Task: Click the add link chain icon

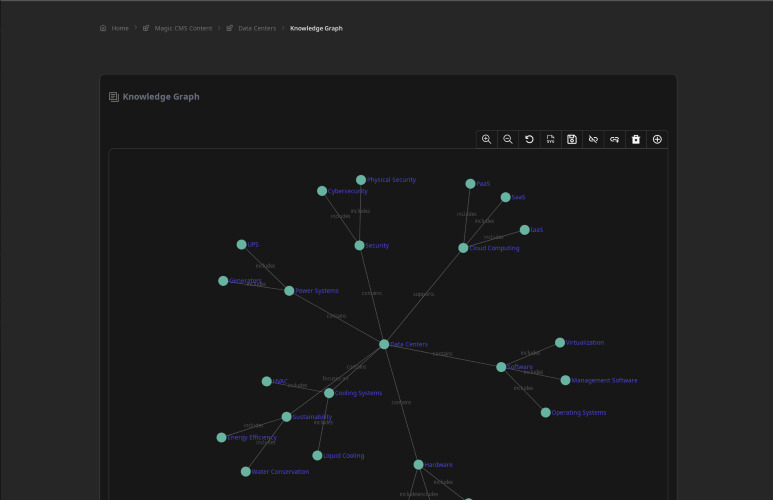Action: point(614,140)
